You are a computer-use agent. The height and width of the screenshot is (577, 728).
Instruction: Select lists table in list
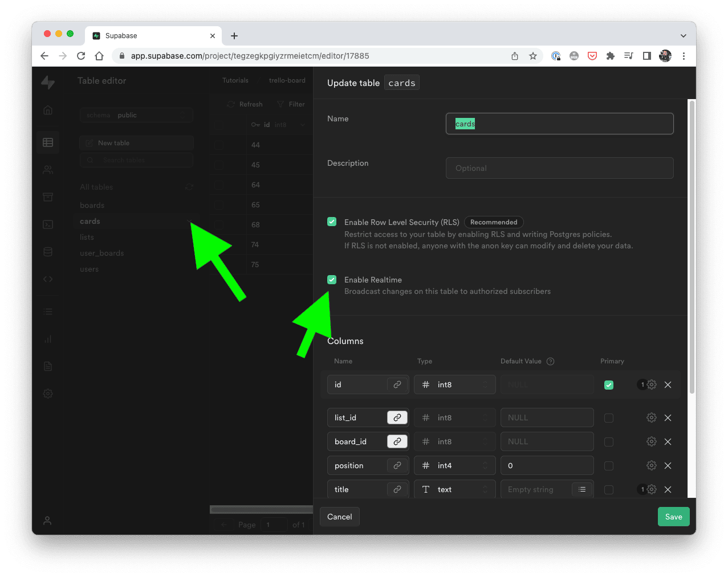tap(87, 237)
